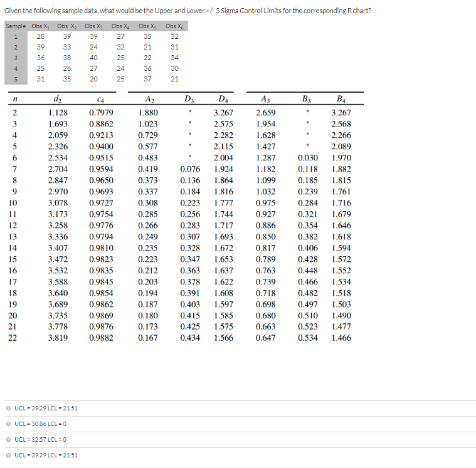Click B4 value 1.970
This screenshot has height=468, width=476.
pos(341,158)
